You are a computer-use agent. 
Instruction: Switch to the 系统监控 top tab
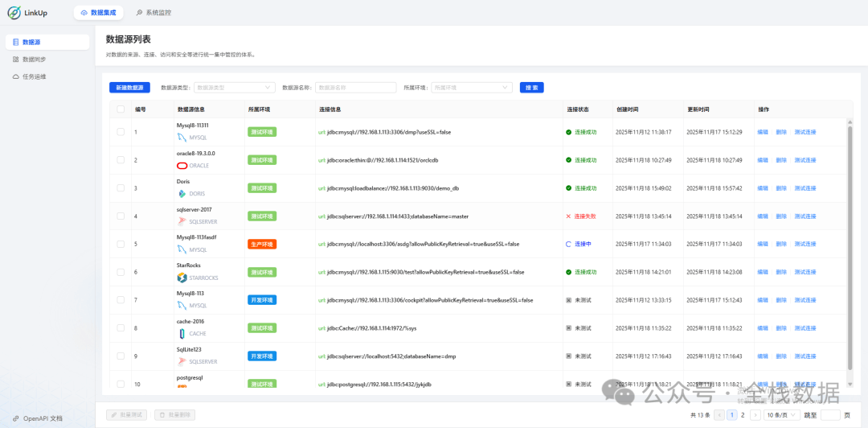tap(153, 13)
